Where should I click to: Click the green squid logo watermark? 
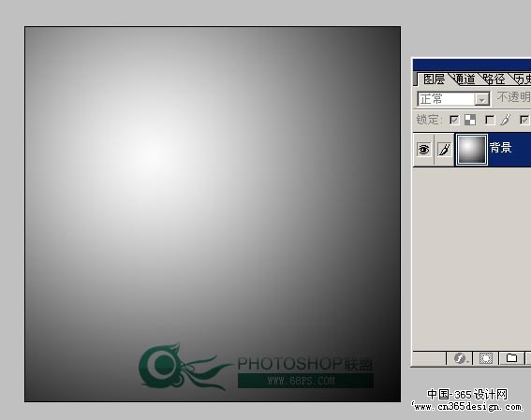tap(183, 367)
